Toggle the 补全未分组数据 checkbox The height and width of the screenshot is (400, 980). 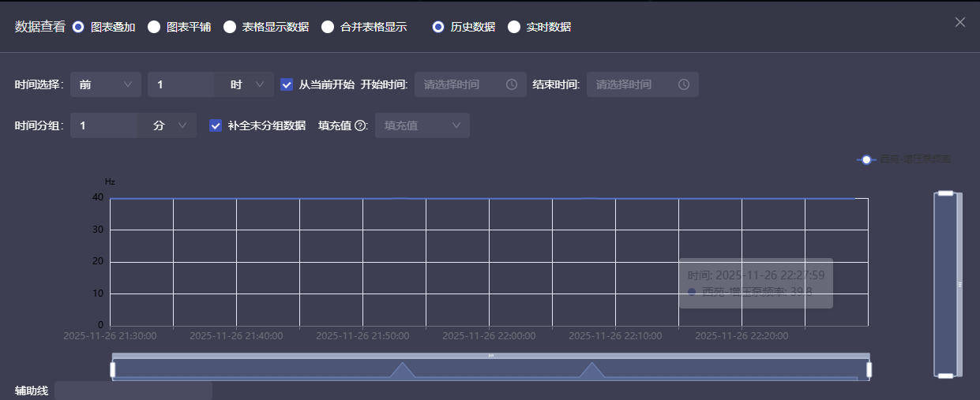coord(216,125)
